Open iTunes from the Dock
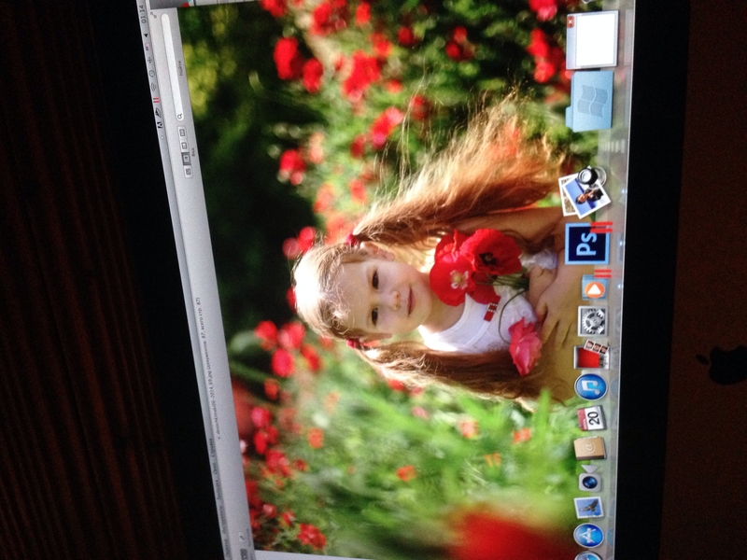 point(591,386)
